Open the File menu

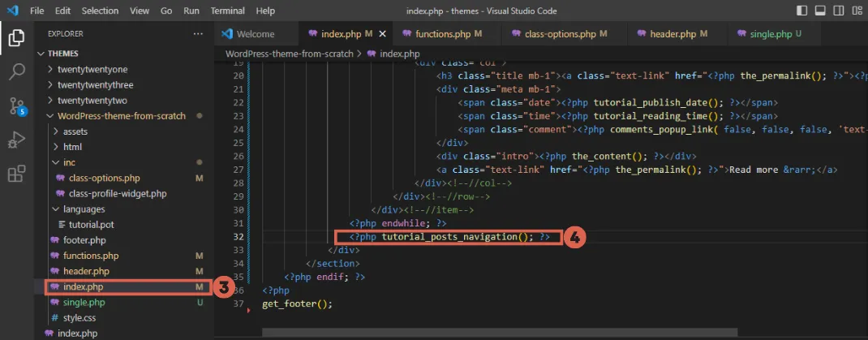click(x=37, y=11)
